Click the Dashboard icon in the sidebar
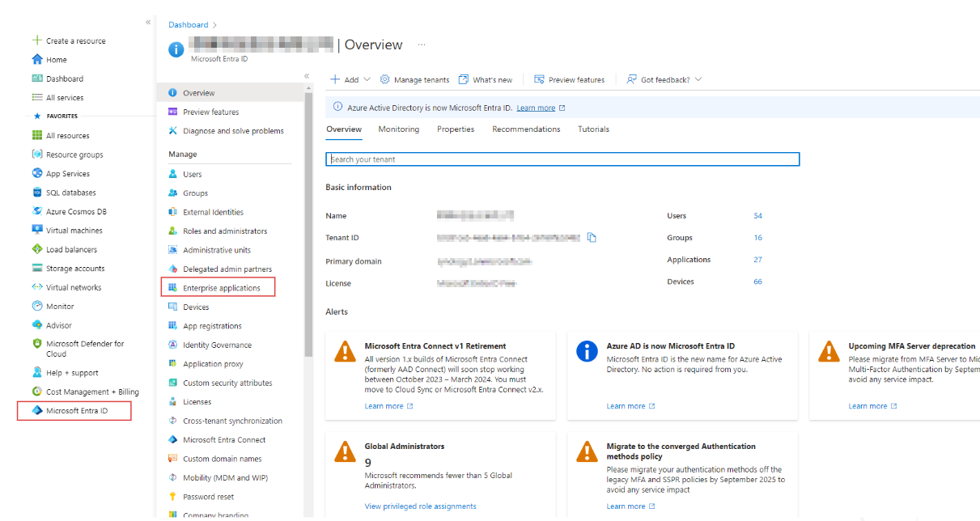980x521 pixels. (x=36, y=78)
